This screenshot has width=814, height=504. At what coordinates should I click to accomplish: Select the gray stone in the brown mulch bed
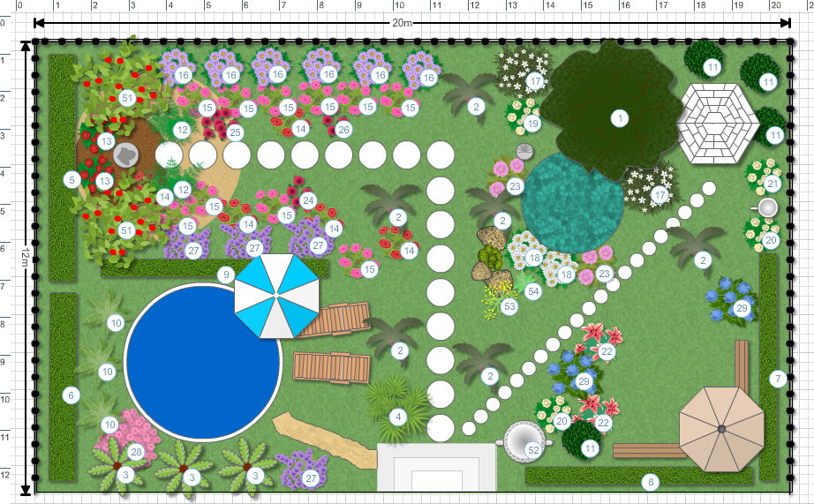pos(126,155)
